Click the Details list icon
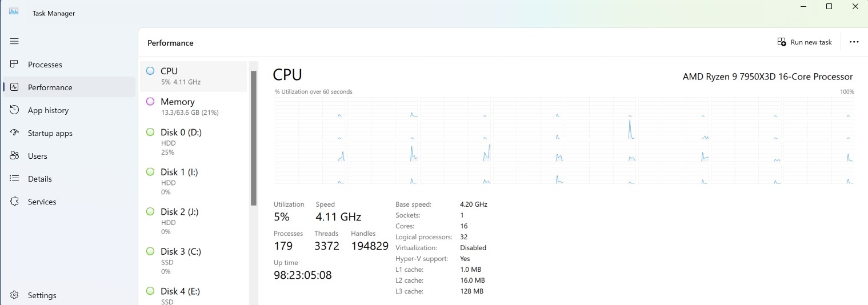Screen dimensions: 868x305 coord(15,179)
